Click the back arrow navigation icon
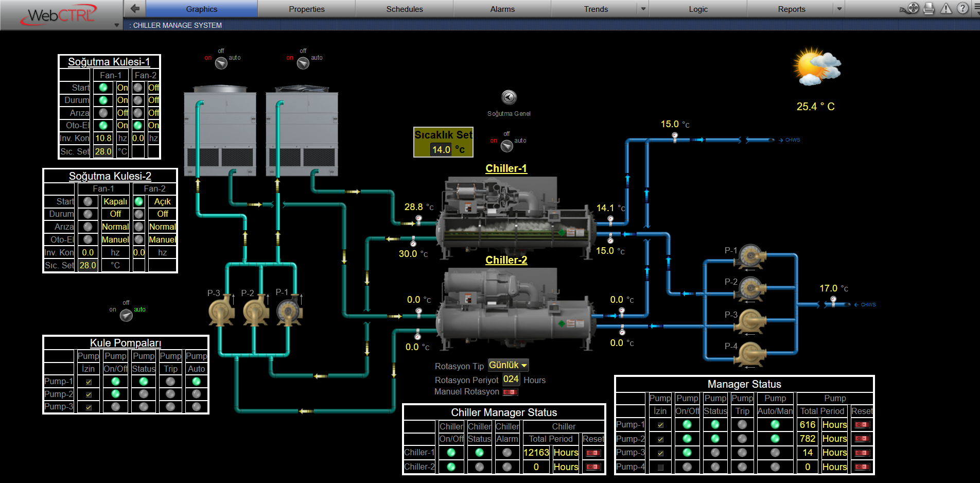 click(x=135, y=9)
